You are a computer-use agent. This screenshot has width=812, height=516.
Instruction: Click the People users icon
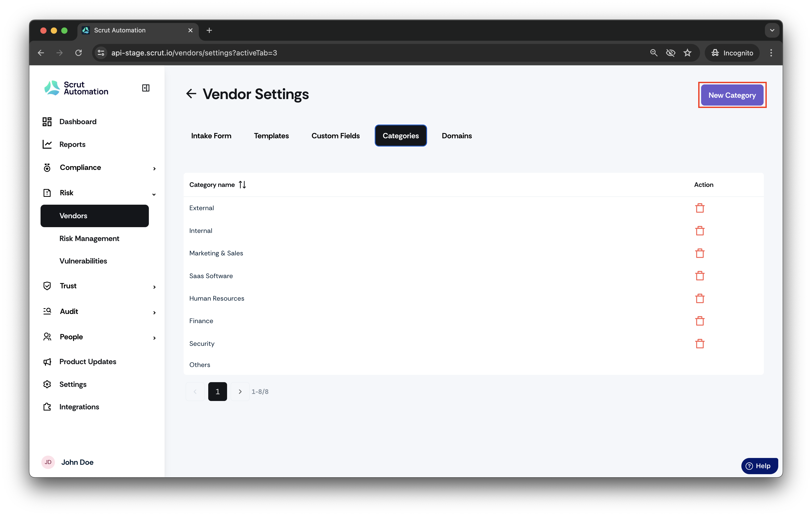47,337
